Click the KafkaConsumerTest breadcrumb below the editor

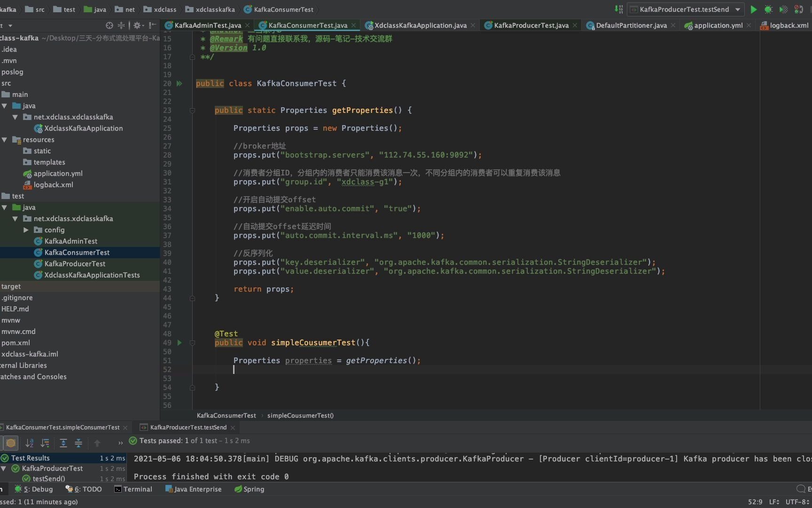pyautogui.click(x=226, y=415)
